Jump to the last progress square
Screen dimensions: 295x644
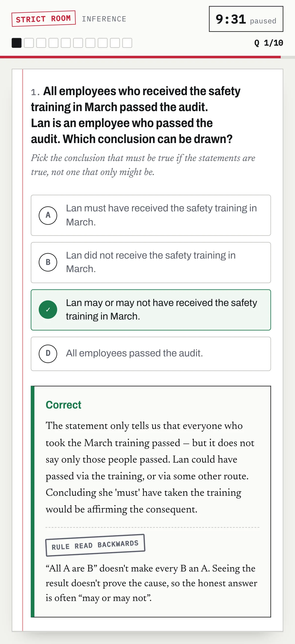point(127,43)
